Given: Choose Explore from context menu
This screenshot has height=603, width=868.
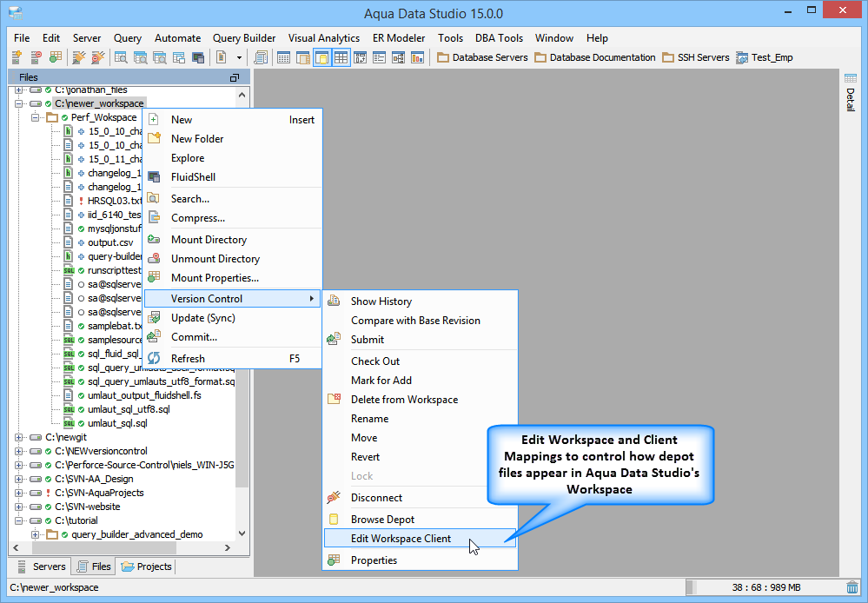Looking at the screenshot, I should point(233,158).
